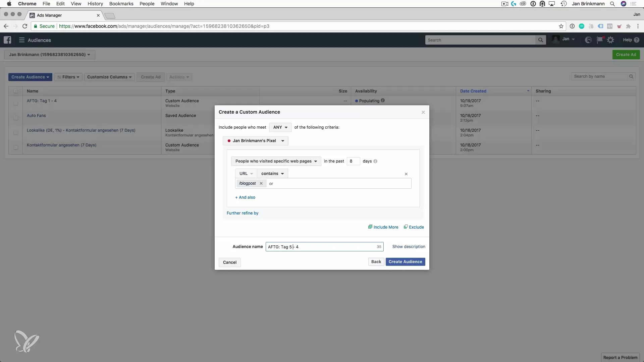Open the flag pages icon in header

tap(600, 40)
